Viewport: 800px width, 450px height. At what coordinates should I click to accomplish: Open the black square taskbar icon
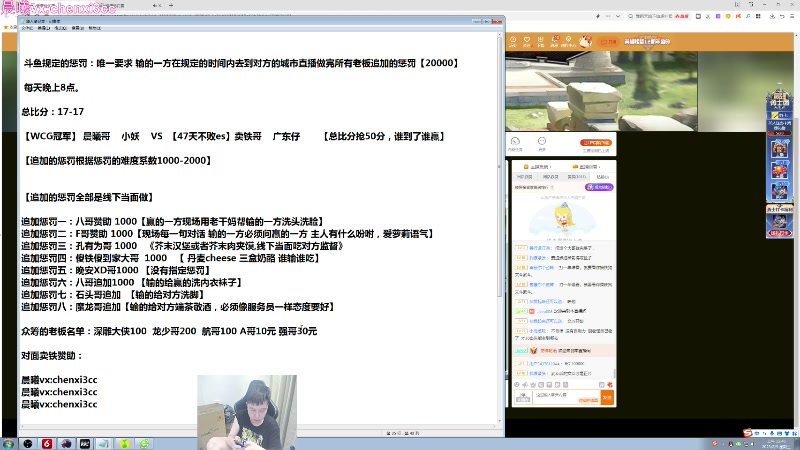(85, 443)
